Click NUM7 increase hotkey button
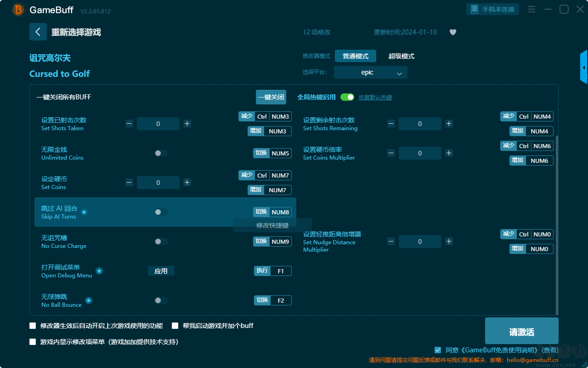This screenshot has height=368, width=588. (270, 190)
